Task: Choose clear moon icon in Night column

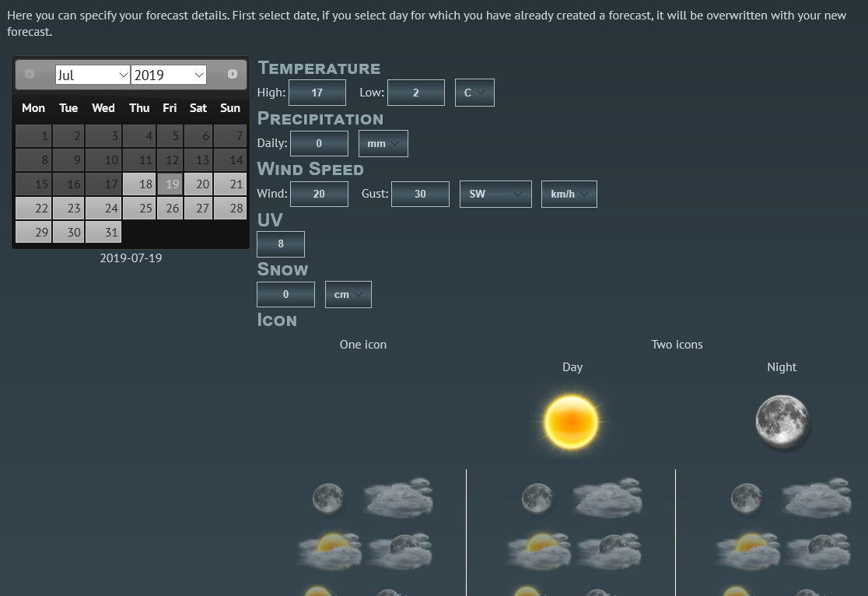Action: (x=747, y=499)
